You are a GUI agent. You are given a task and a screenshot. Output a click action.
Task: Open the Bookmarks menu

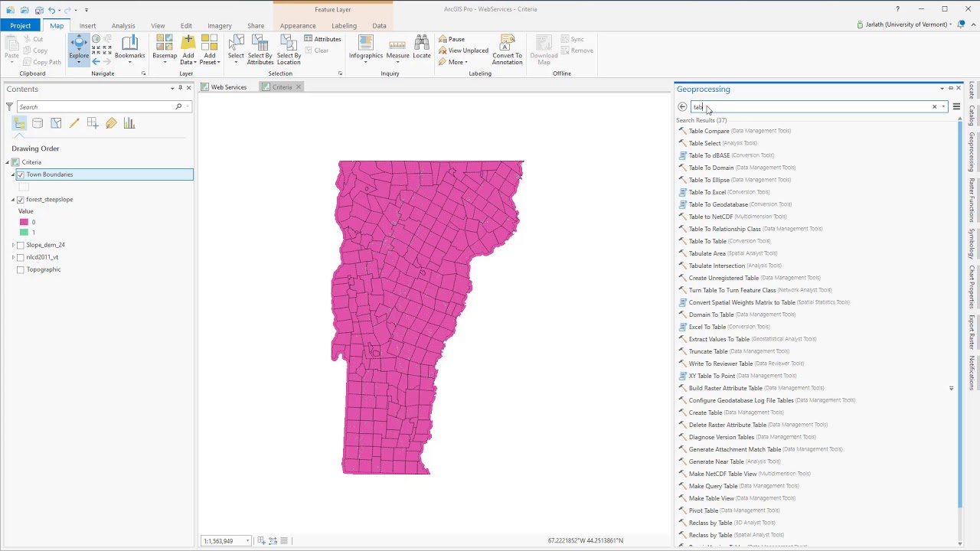(129, 49)
